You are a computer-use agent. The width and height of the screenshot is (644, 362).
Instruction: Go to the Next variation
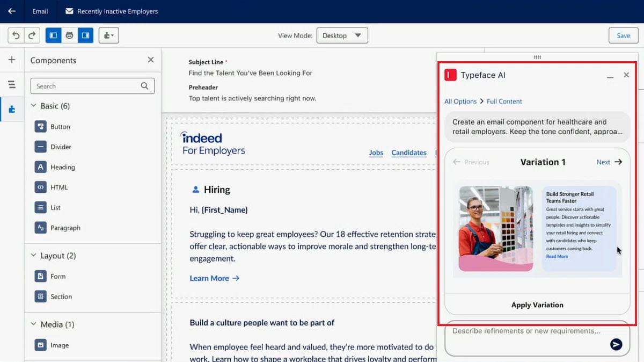(609, 162)
